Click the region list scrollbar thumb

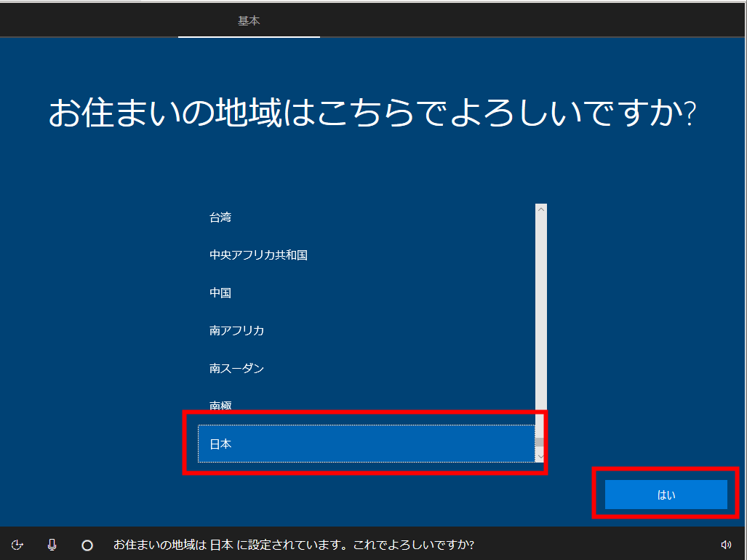540,442
